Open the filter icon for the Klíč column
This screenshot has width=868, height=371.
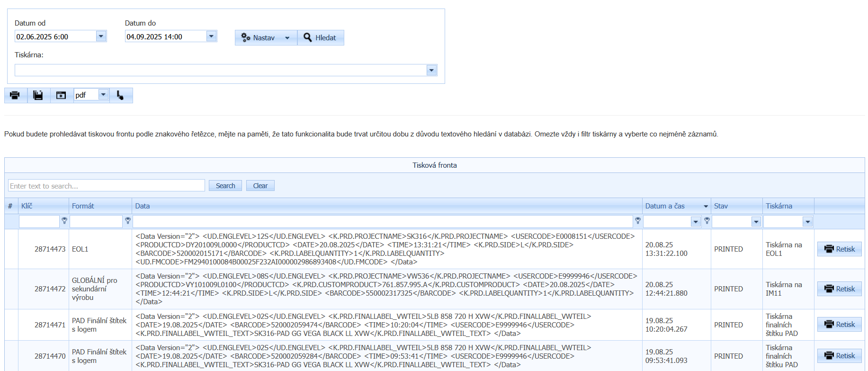coord(64,221)
